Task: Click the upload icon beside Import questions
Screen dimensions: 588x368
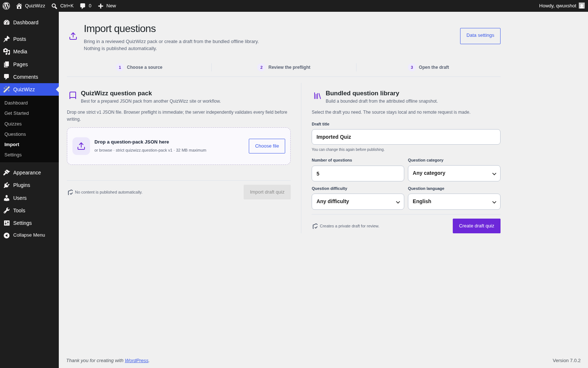Action: click(x=73, y=36)
